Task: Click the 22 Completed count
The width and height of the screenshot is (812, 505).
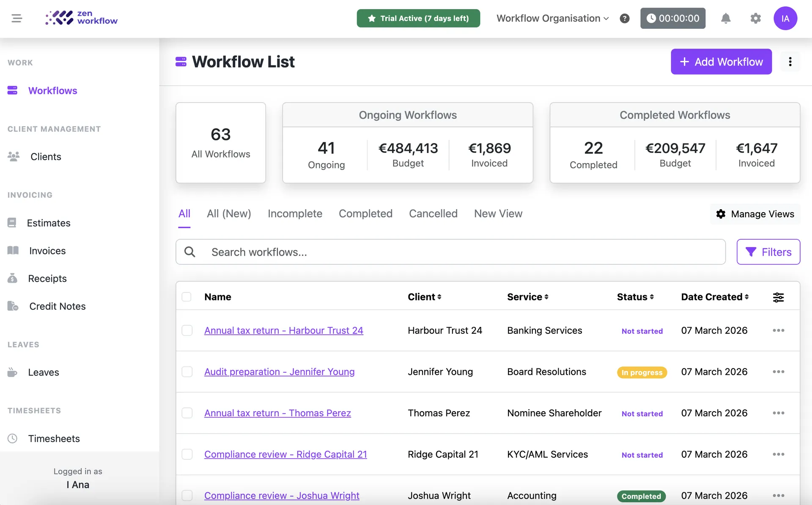Action: point(593,148)
